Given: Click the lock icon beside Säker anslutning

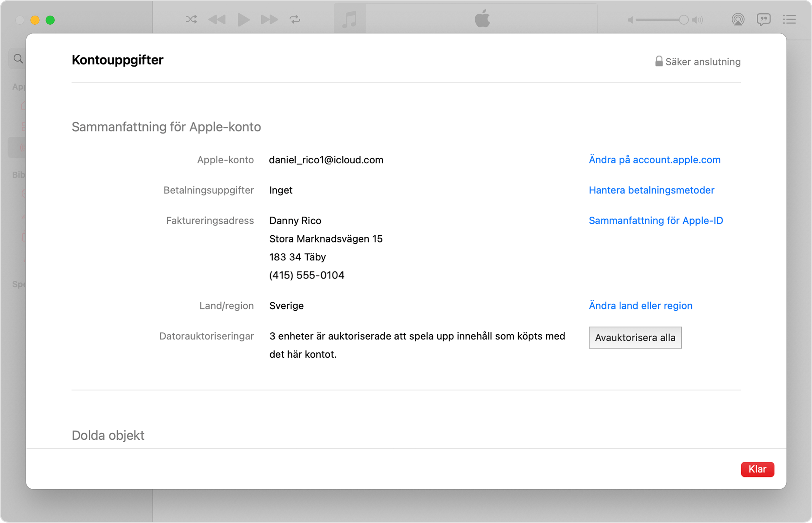Looking at the screenshot, I should [x=659, y=61].
